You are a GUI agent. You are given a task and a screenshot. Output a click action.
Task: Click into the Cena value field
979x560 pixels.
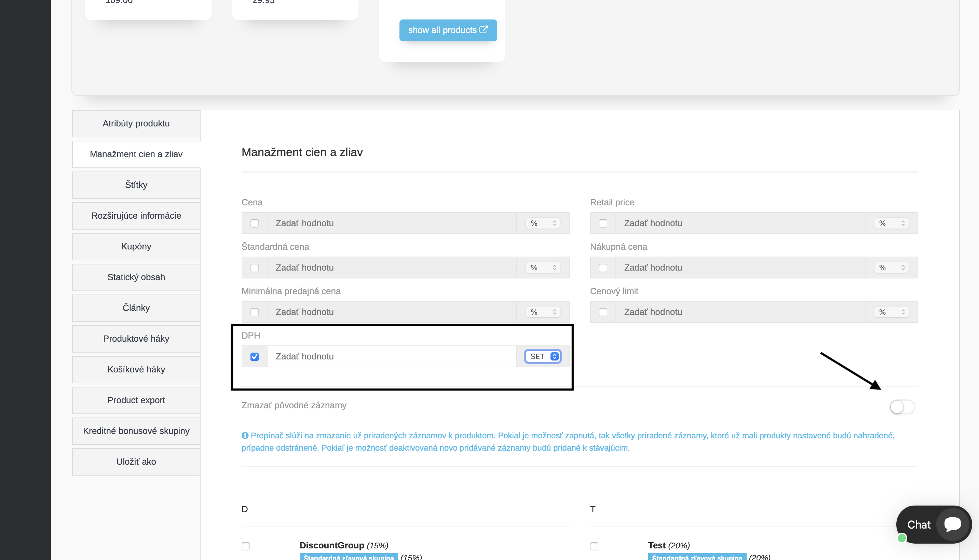tap(392, 223)
